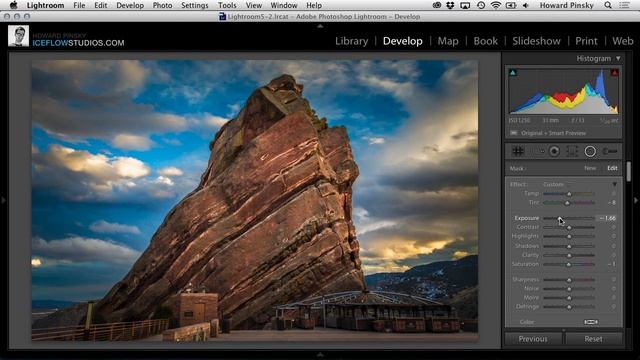Click the Tint value field
Viewport: 640px width, 360px height.
(x=611, y=203)
